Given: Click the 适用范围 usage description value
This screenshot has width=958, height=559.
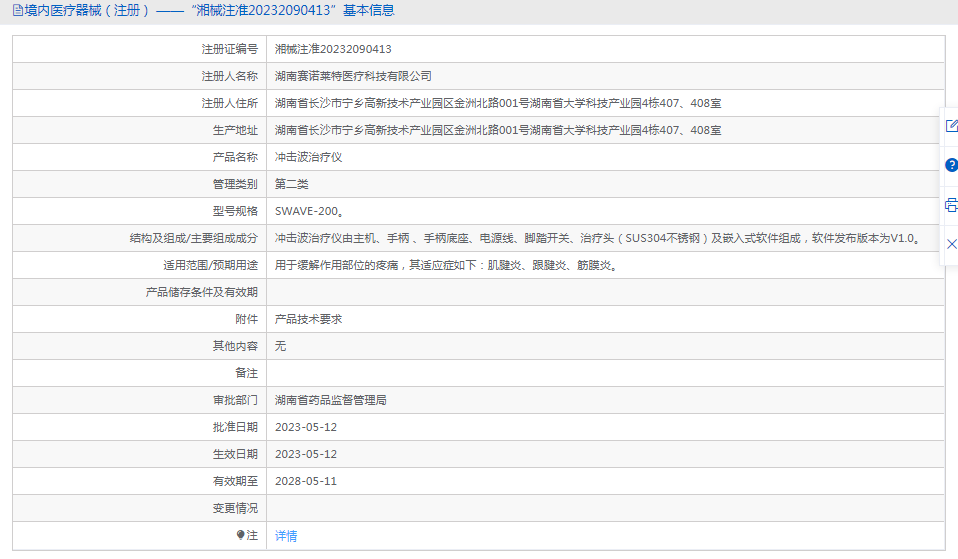Looking at the screenshot, I should pyautogui.click(x=446, y=265).
